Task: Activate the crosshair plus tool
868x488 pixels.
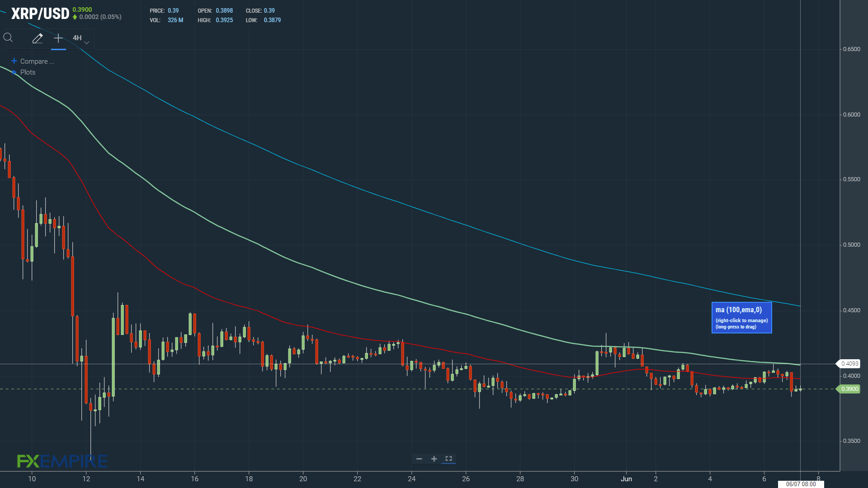Action: pyautogui.click(x=58, y=38)
